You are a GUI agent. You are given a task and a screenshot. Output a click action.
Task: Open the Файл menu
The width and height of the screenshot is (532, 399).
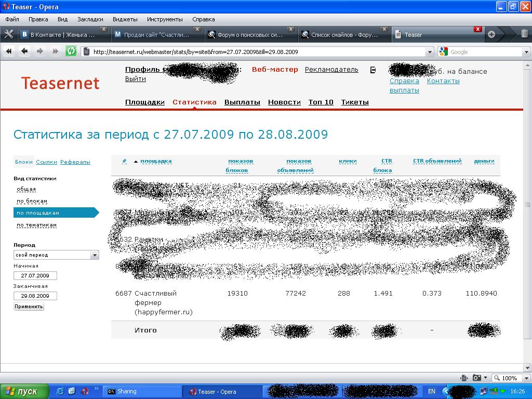pos(12,19)
